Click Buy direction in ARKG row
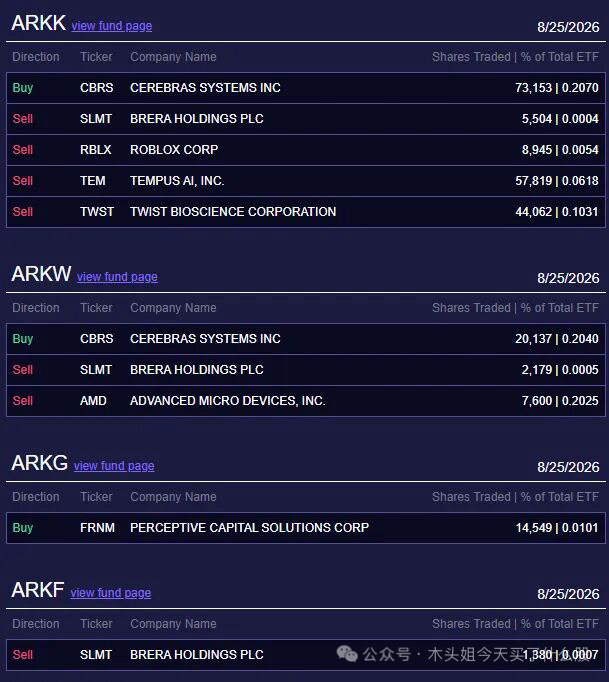609x682 pixels. tap(23, 528)
